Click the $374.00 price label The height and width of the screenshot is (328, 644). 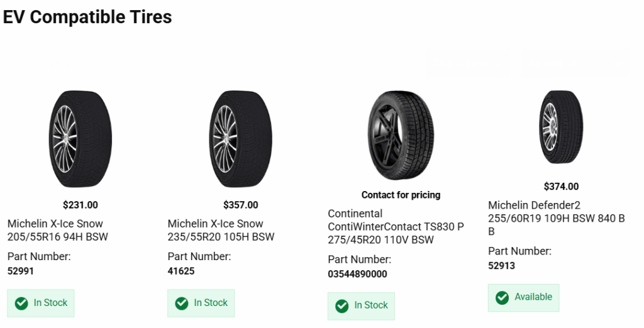561,187
